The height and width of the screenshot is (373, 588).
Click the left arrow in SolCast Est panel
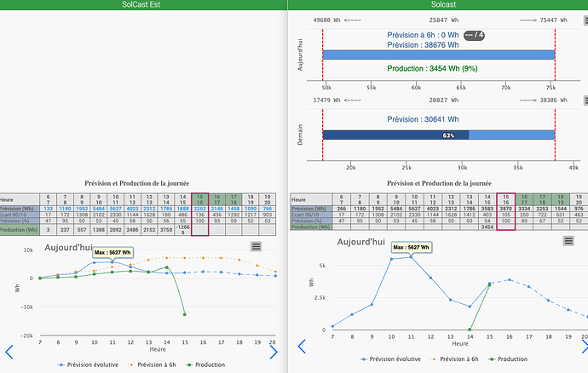[x=9, y=352]
